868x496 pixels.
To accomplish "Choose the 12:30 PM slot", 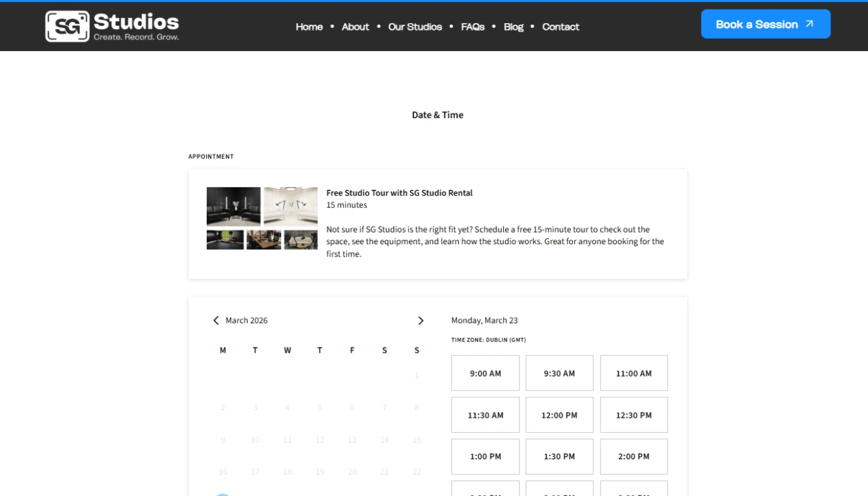I will point(634,415).
